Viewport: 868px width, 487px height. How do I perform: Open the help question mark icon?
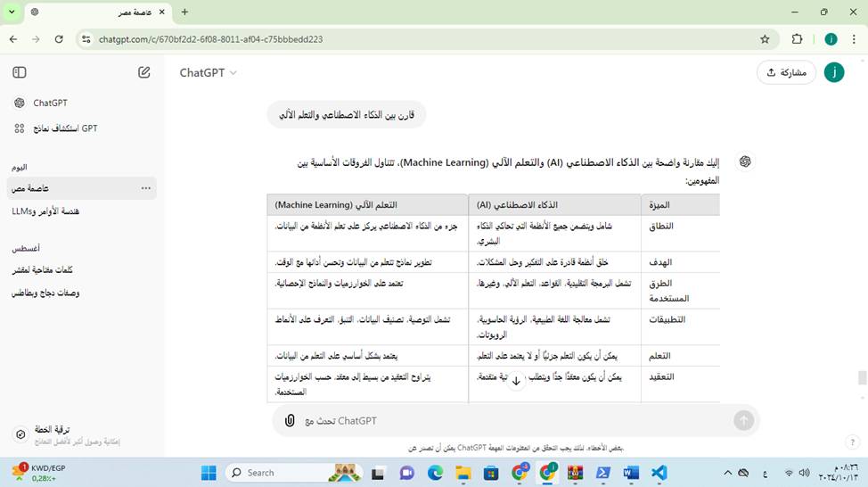852,442
